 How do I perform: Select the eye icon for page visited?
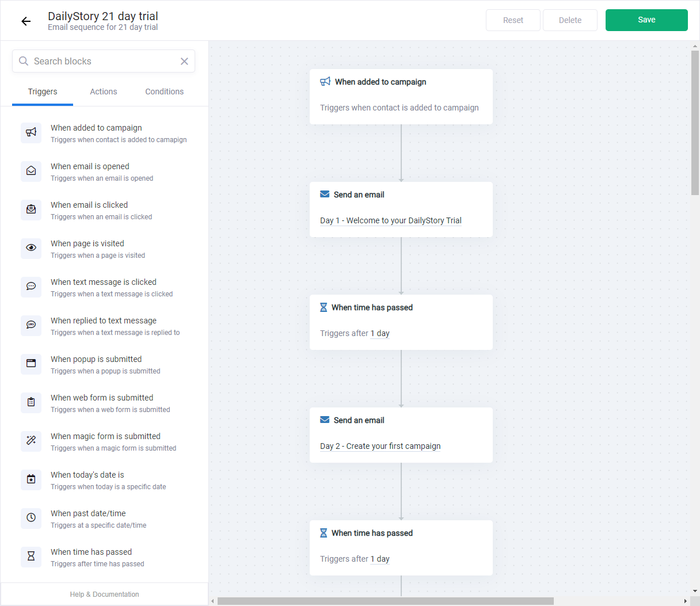pyautogui.click(x=31, y=249)
